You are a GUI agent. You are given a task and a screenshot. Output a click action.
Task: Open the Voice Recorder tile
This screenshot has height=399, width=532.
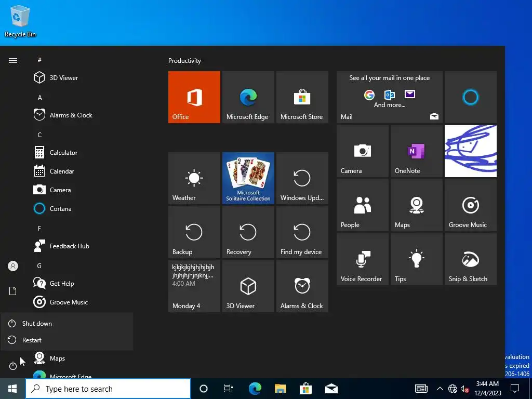point(362,259)
